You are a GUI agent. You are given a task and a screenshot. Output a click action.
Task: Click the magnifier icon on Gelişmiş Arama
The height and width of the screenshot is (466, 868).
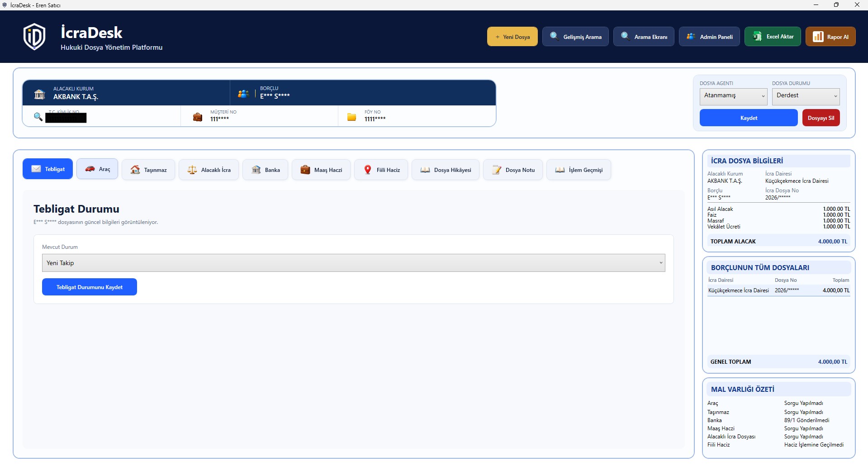click(x=554, y=36)
